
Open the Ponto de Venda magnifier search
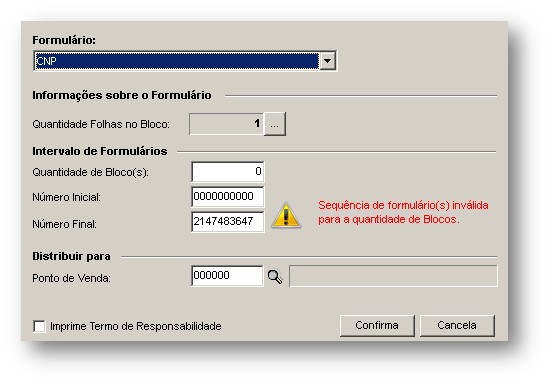pos(275,277)
